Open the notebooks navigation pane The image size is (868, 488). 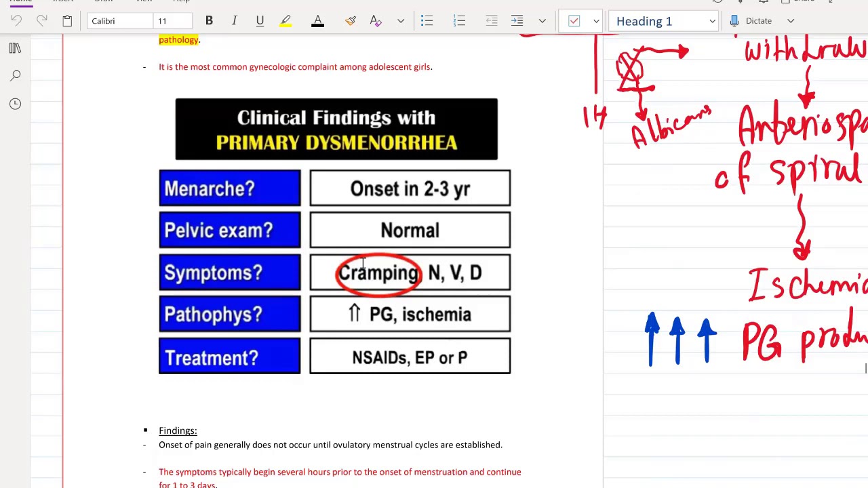click(15, 48)
